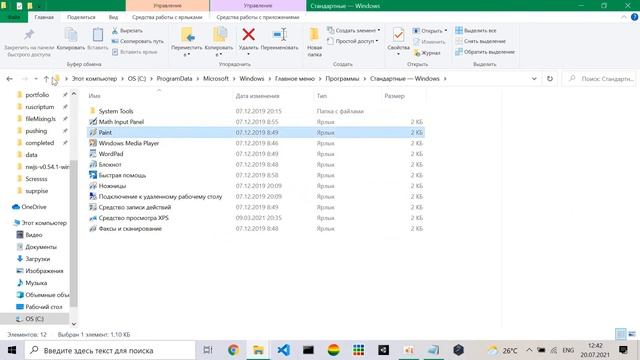This screenshot has width=640, height=360.
Task: Click the Copy to folder icon
Action: [x=219, y=35]
